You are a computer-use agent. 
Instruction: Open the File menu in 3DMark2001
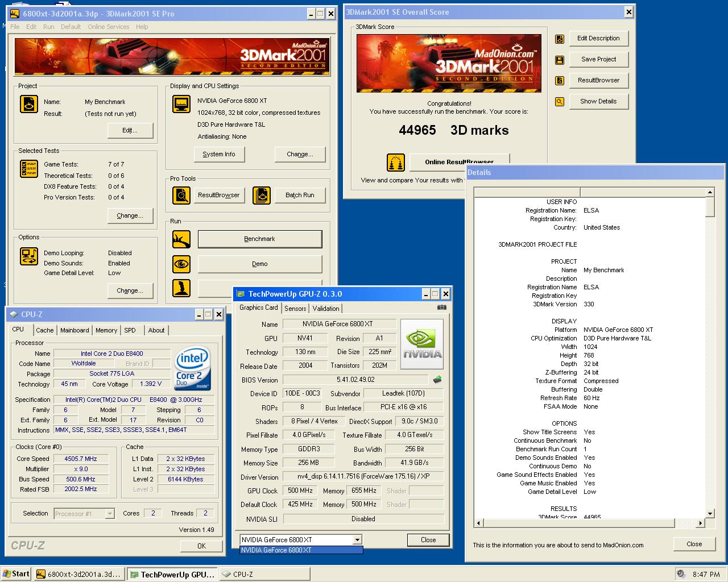pyautogui.click(x=15, y=27)
